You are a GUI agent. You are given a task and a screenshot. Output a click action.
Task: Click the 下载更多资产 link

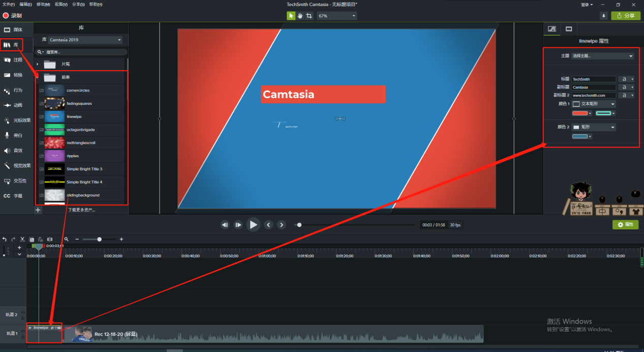(x=81, y=210)
